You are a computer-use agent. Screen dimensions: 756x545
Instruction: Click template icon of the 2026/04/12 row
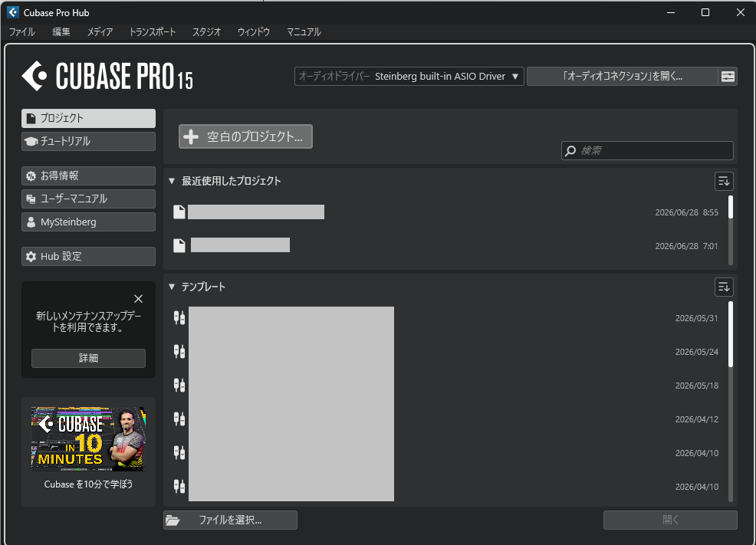[179, 419]
